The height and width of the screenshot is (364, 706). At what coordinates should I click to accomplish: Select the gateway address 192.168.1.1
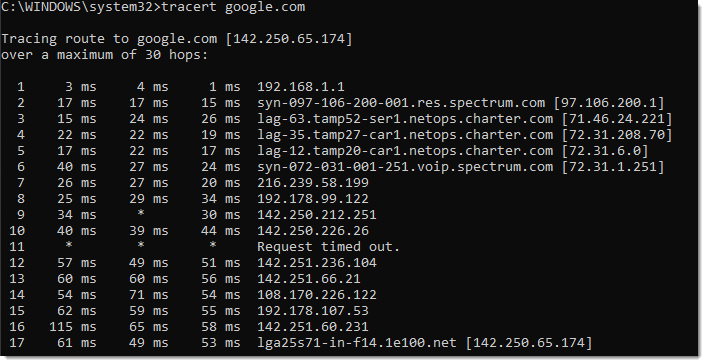[x=301, y=86]
